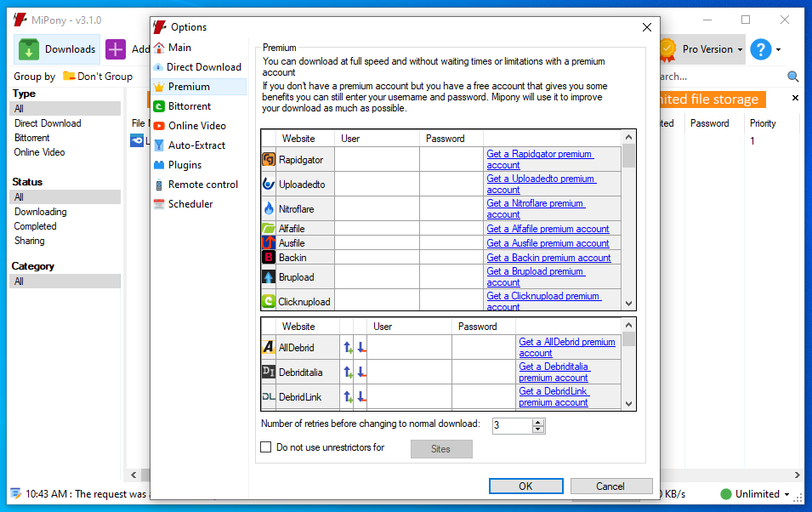Screen dimensions: 812x512
Task: Click the purple Add plus icon
Action: pyautogui.click(x=116, y=49)
